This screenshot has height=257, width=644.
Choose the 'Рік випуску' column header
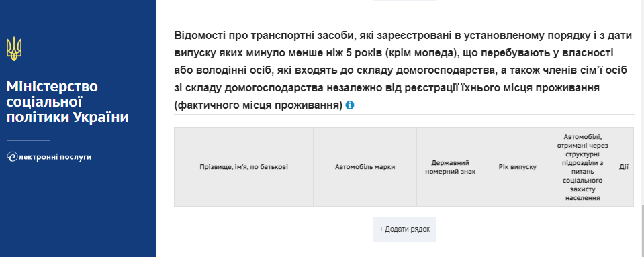517,167
